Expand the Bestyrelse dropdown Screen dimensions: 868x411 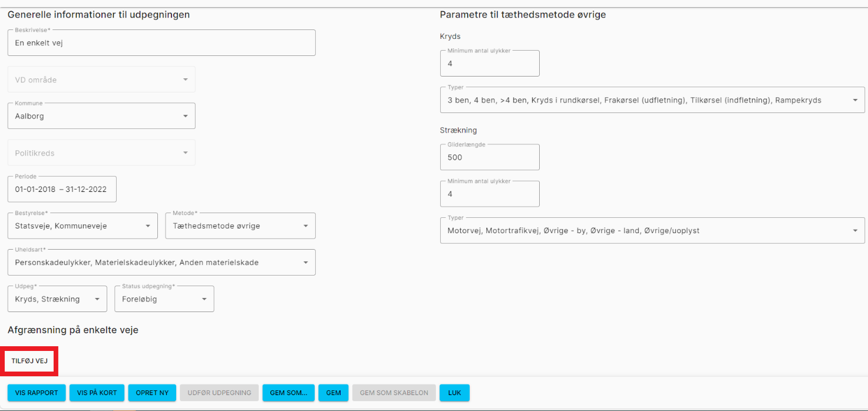tap(82, 226)
